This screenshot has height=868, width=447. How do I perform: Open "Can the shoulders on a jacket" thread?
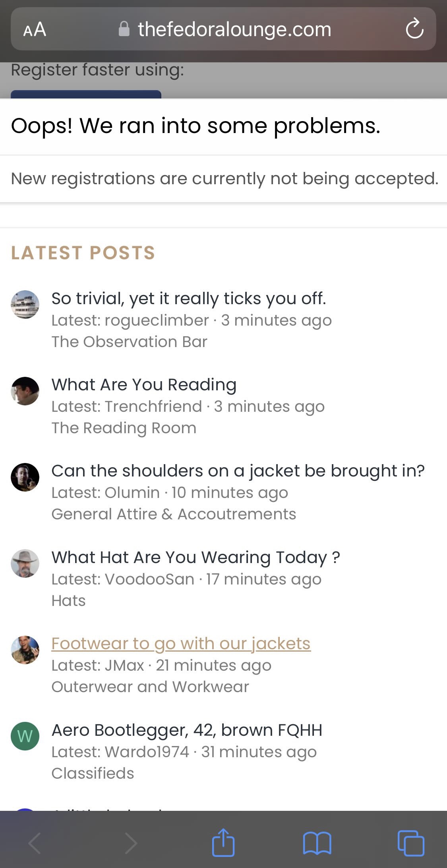[238, 471]
